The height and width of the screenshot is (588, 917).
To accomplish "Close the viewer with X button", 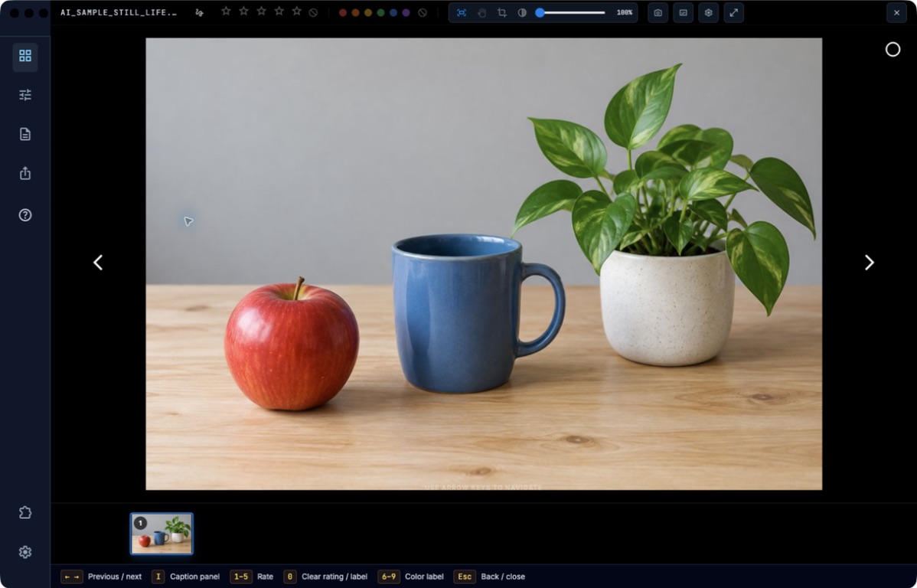I will [x=896, y=12].
